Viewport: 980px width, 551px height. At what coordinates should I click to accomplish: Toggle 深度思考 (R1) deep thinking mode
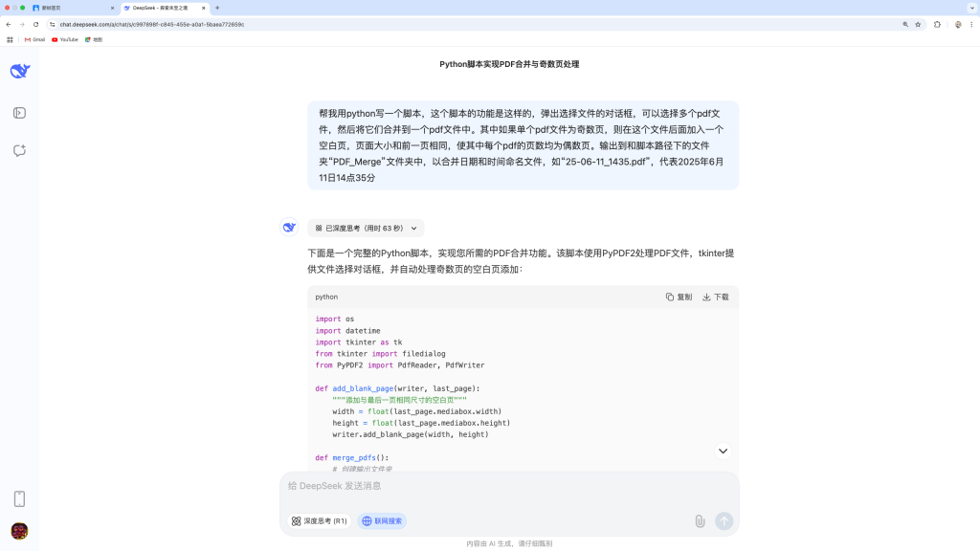click(x=320, y=521)
